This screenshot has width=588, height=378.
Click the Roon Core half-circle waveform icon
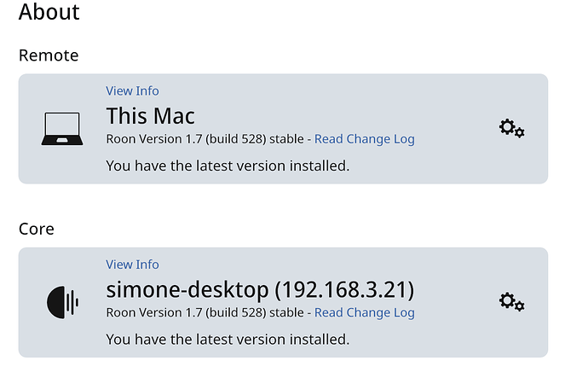pyautogui.click(x=62, y=302)
